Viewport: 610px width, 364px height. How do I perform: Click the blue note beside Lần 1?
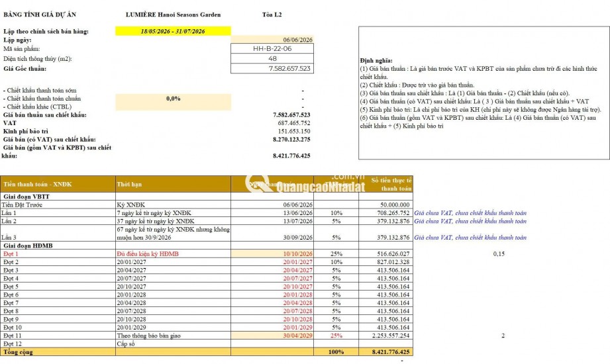[470, 213]
